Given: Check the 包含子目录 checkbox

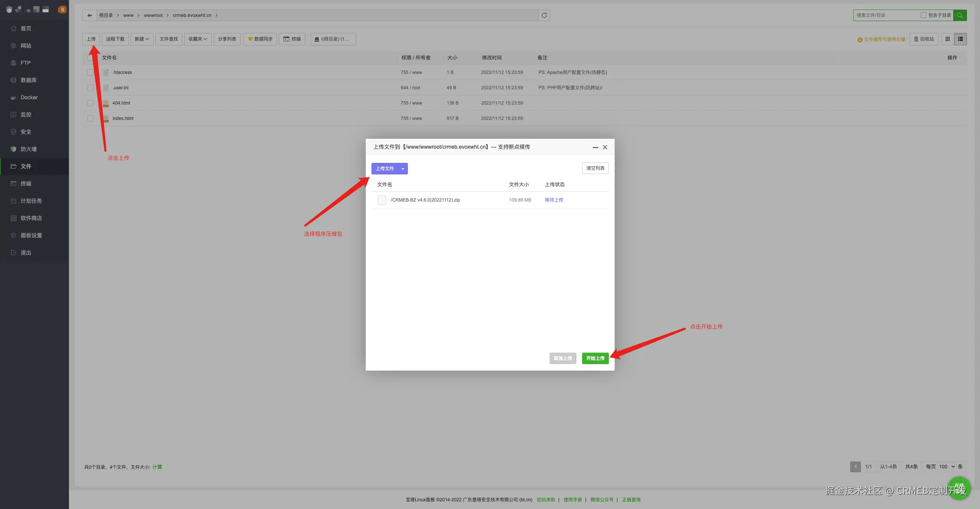Looking at the screenshot, I should tap(923, 15).
